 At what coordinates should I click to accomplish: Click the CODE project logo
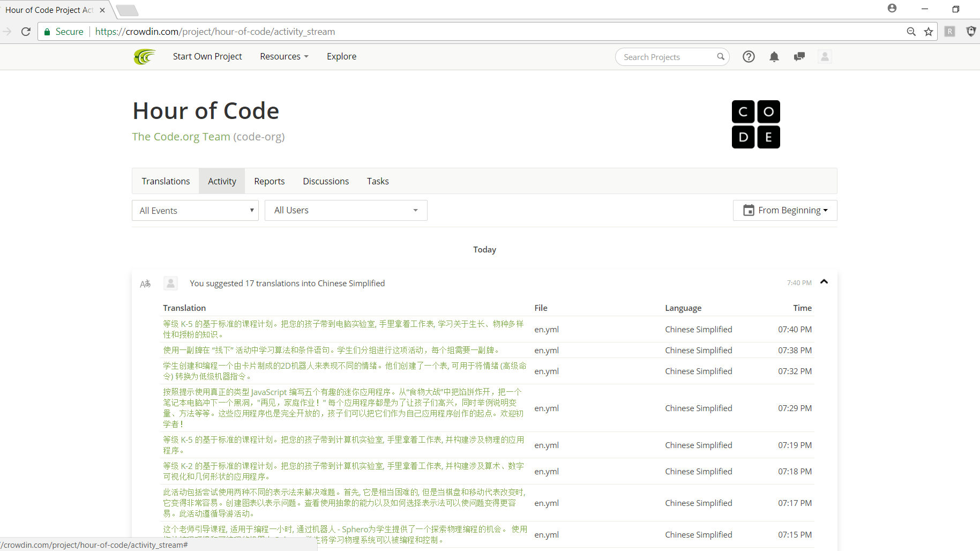click(x=755, y=124)
